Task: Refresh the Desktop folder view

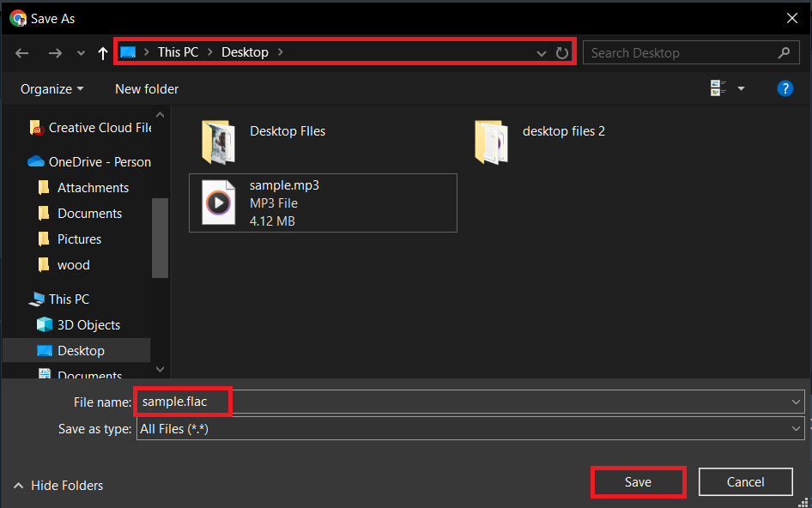Action: click(x=563, y=52)
